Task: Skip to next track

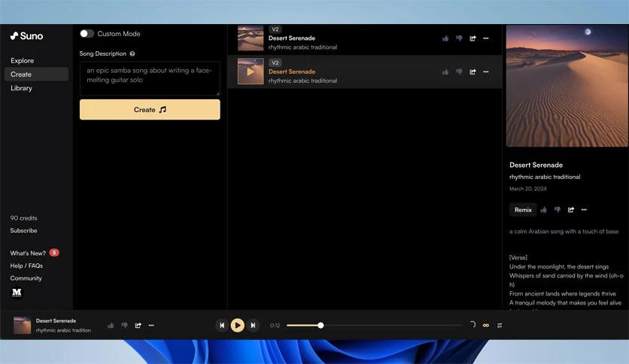Action: pos(253,326)
